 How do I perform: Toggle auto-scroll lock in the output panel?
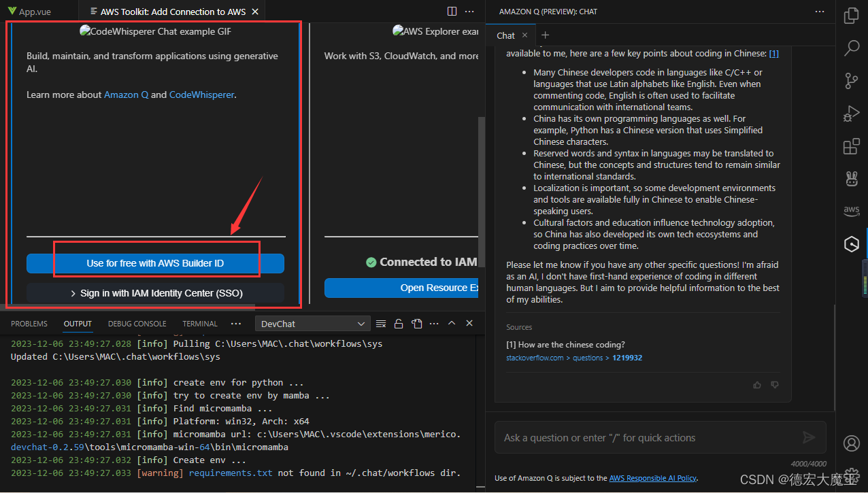coord(399,323)
